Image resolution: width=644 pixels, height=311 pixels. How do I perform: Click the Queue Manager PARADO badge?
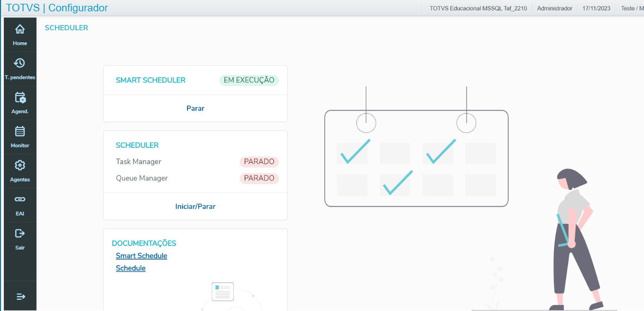(260, 178)
